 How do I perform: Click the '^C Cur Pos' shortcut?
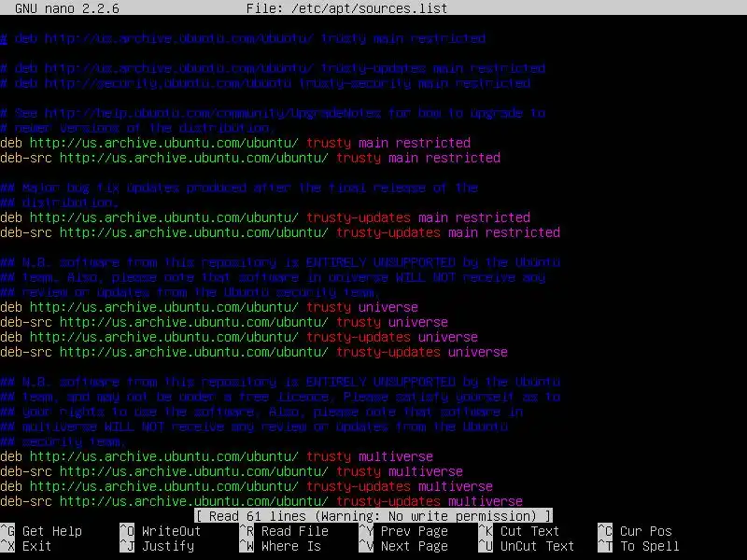click(635, 531)
